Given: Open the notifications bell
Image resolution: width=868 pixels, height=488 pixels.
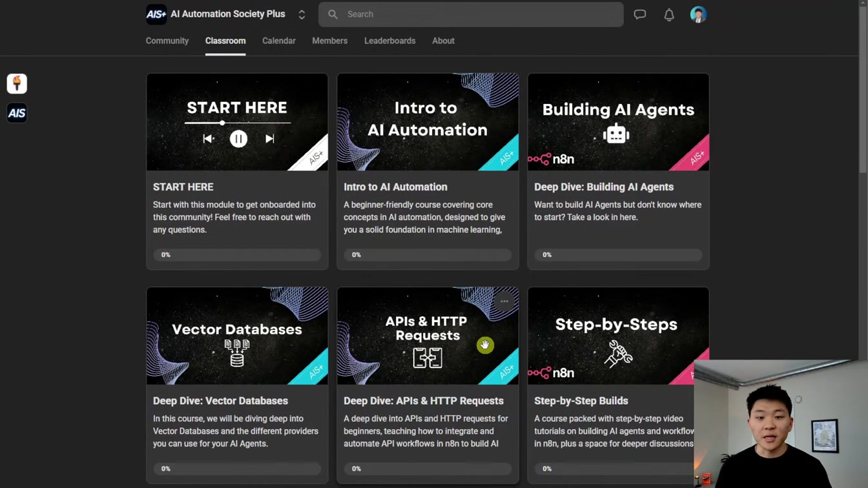Looking at the screenshot, I should pyautogui.click(x=669, y=14).
